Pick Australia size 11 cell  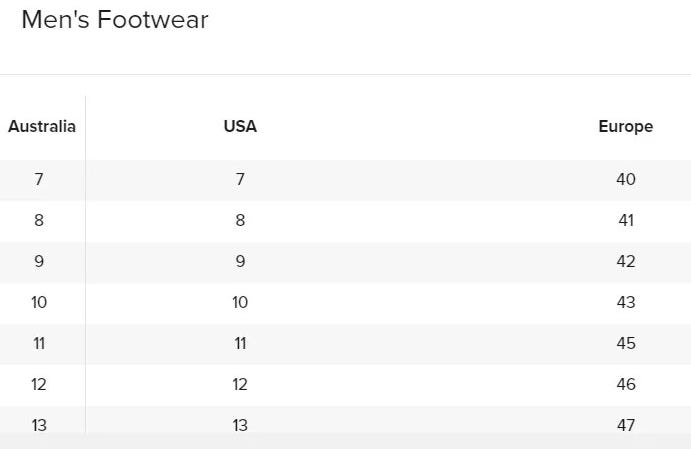(x=39, y=344)
